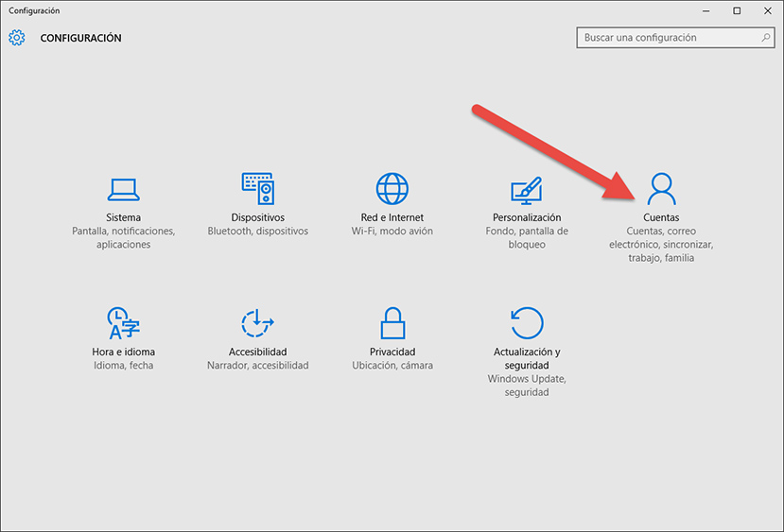Open Dispositivos via its keyboard and speaker icon

coord(257,189)
